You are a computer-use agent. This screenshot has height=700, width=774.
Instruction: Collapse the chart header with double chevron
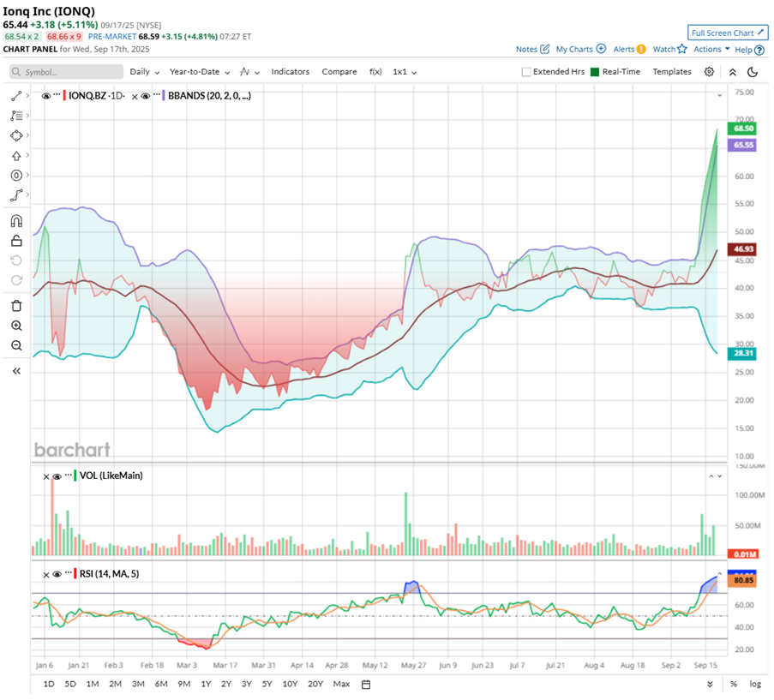[733, 72]
